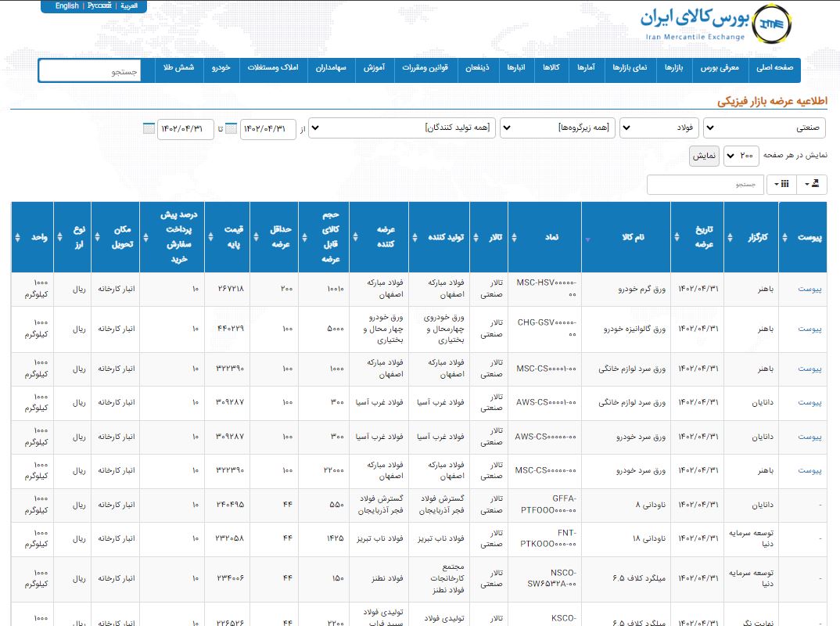Open the table columns grid icon dropdown
The width and height of the screenshot is (840, 626).
[781, 185]
